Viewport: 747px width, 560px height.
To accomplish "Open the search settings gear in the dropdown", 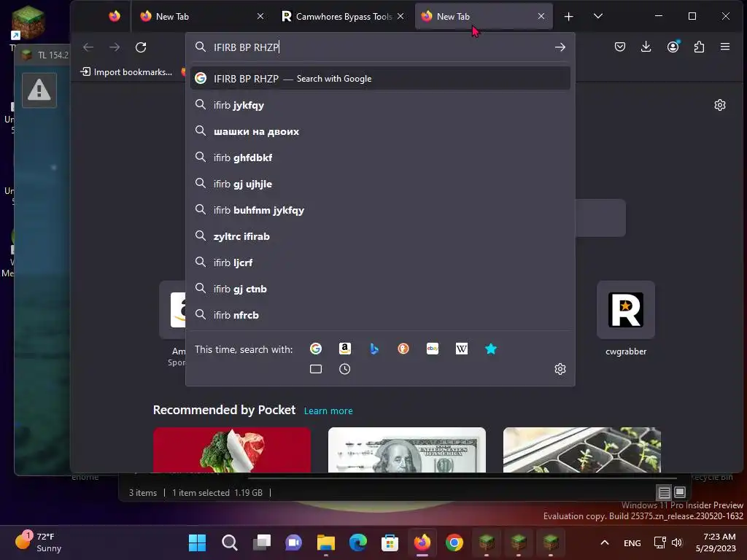I will coord(560,369).
